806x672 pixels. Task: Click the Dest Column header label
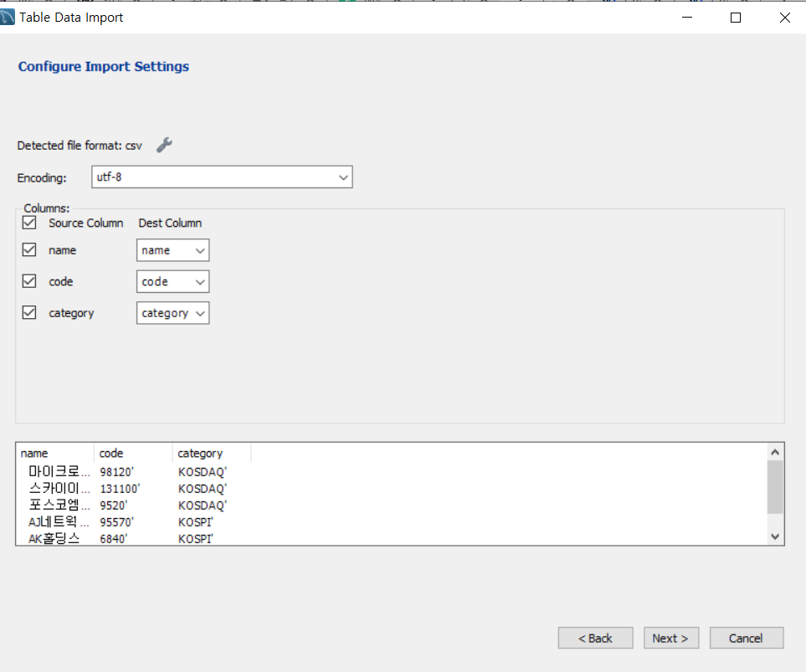[170, 223]
